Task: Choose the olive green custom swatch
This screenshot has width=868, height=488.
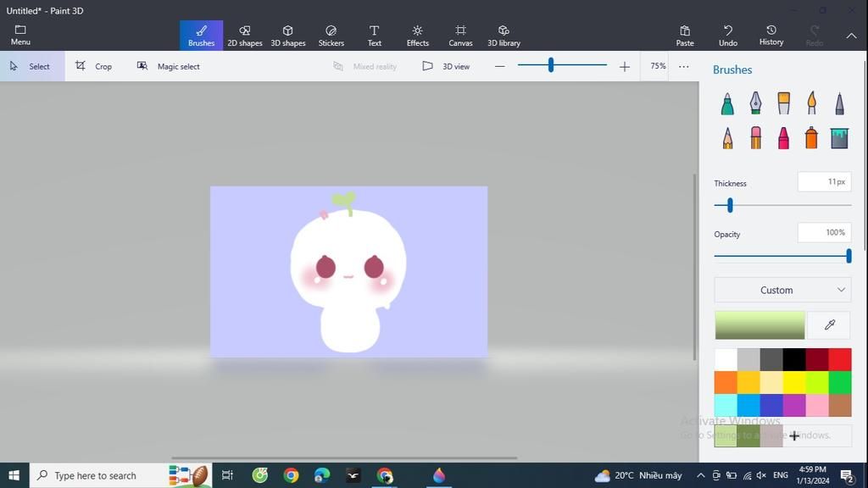Action: pyautogui.click(x=748, y=436)
